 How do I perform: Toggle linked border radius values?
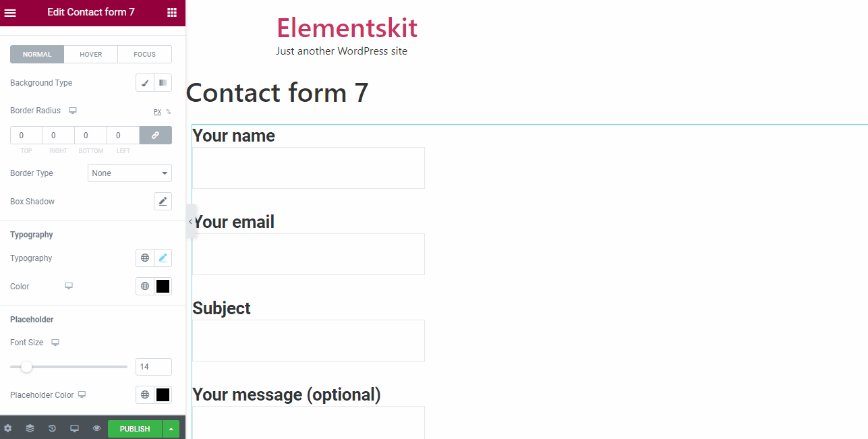pos(155,136)
